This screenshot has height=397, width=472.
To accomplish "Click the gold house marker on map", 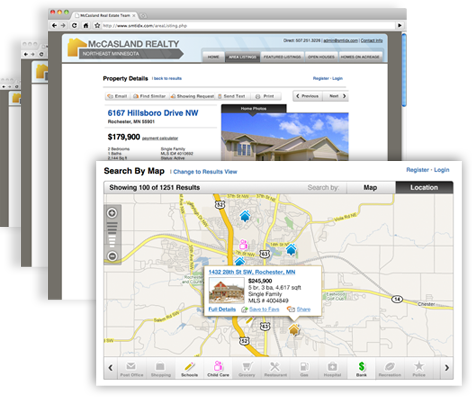I will (x=294, y=329).
